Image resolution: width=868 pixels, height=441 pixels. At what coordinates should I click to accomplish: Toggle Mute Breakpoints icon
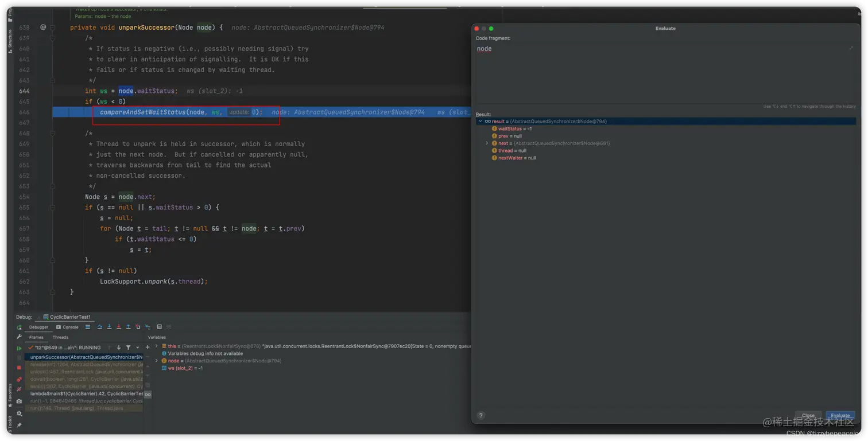coord(19,389)
